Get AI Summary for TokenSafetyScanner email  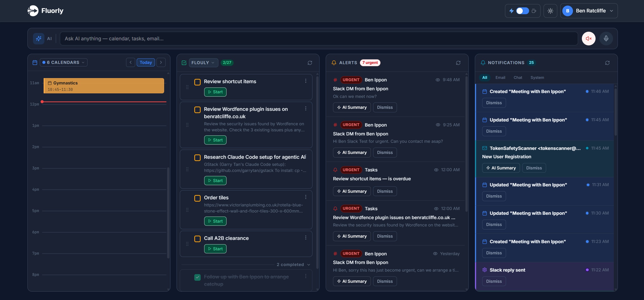coord(501,168)
